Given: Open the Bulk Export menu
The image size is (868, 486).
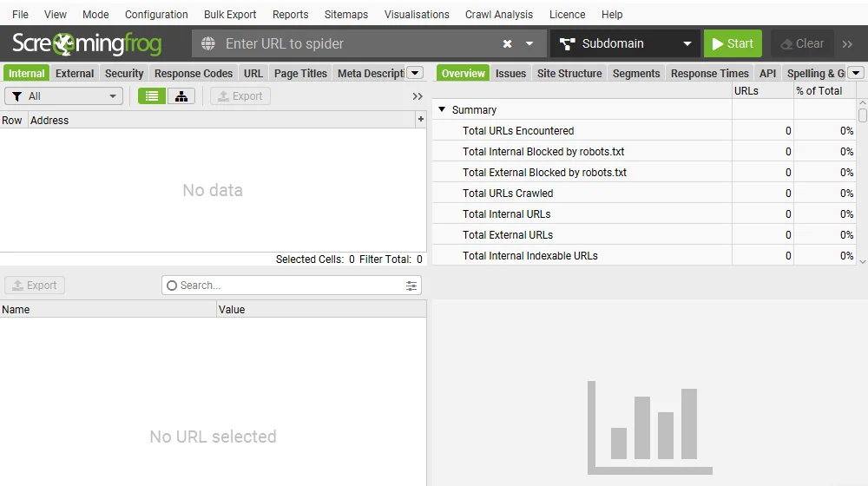Looking at the screenshot, I should pyautogui.click(x=230, y=15).
